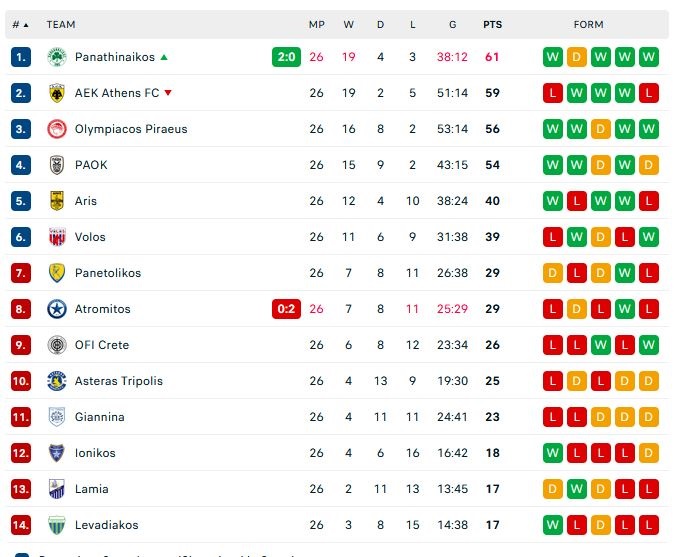Sort standings by PTS column header

click(492, 25)
